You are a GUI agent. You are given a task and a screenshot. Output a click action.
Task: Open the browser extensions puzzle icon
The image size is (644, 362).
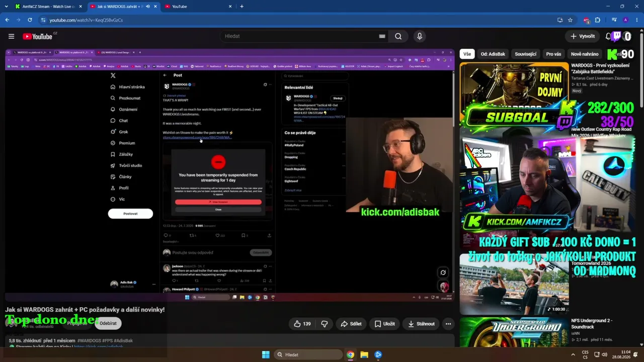(x=598, y=20)
